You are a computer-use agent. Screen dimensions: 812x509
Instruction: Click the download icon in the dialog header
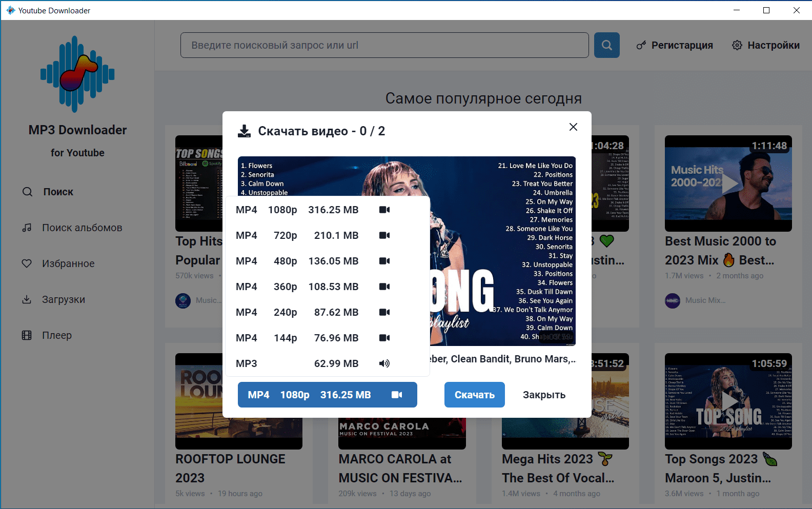click(x=245, y=131)
